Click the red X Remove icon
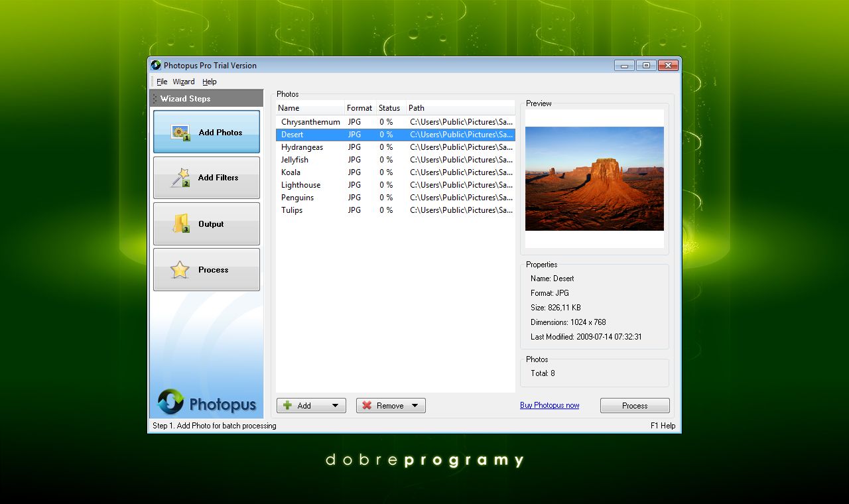849x504 pixels. (367, 405)
